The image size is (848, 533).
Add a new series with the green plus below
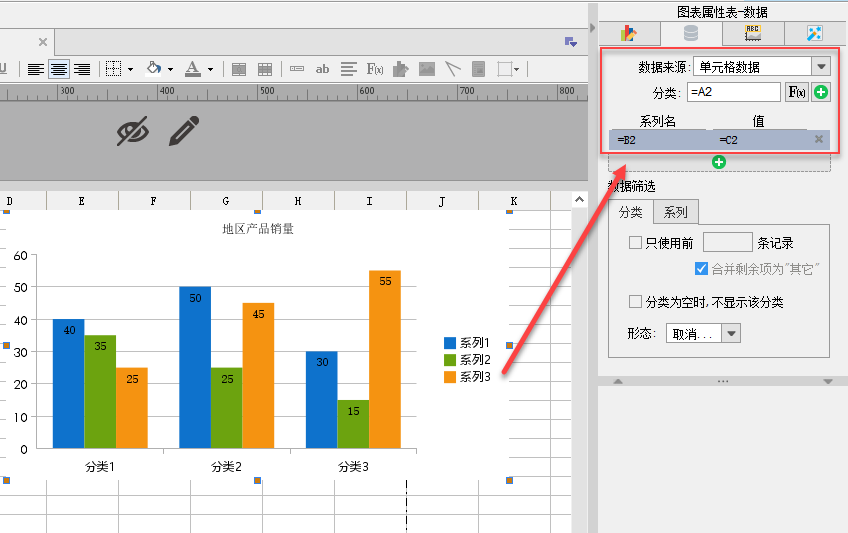pyautogui.click(x=719, y=162)
